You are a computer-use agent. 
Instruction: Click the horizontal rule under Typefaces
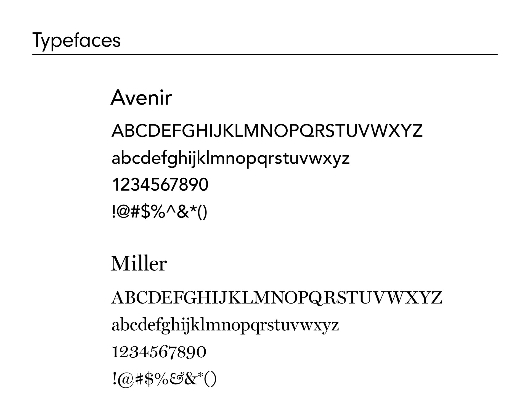(x=265, y=55)
